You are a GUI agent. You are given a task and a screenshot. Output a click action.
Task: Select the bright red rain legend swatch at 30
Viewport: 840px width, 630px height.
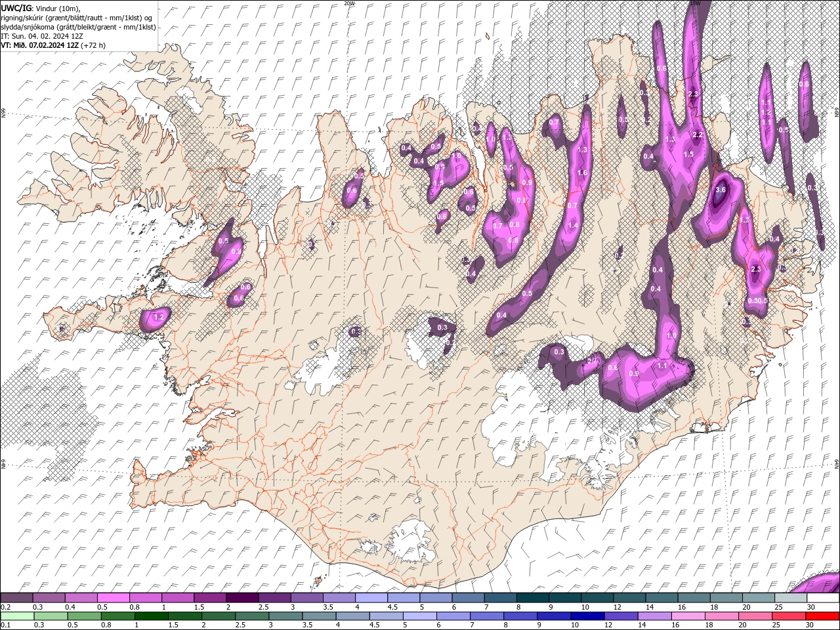[x=823, y=616]
